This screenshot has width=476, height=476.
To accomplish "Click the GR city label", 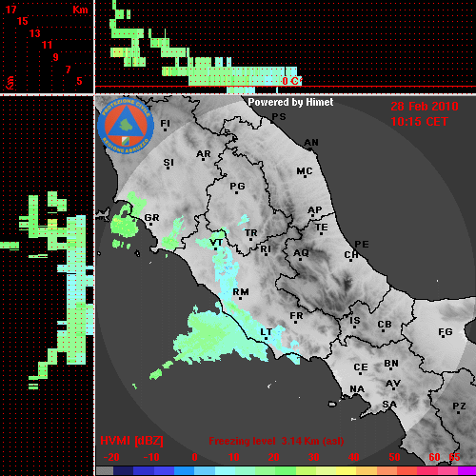I will (151, 218).
